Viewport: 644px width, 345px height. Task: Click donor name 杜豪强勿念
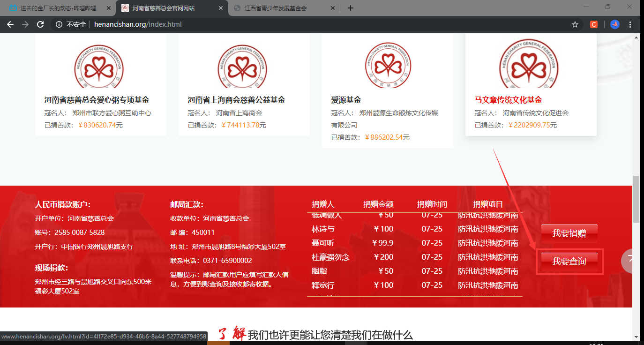point(330,257)
